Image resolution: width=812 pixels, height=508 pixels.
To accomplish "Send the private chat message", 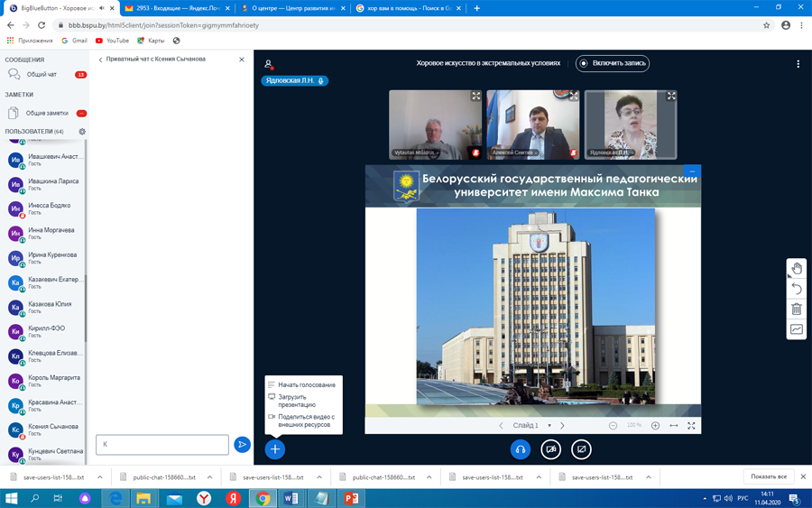I will point(242,444).
